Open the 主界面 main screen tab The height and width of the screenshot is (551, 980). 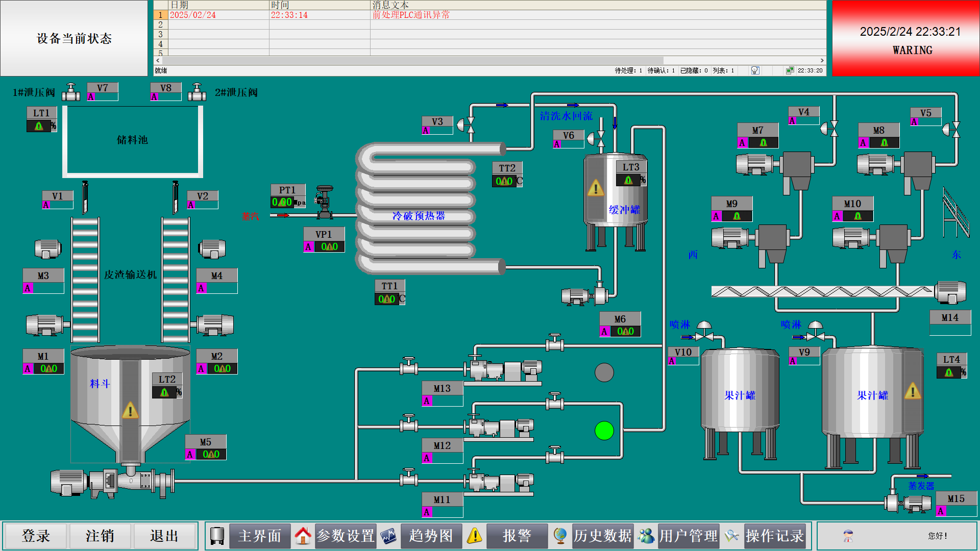pos(259,536)
